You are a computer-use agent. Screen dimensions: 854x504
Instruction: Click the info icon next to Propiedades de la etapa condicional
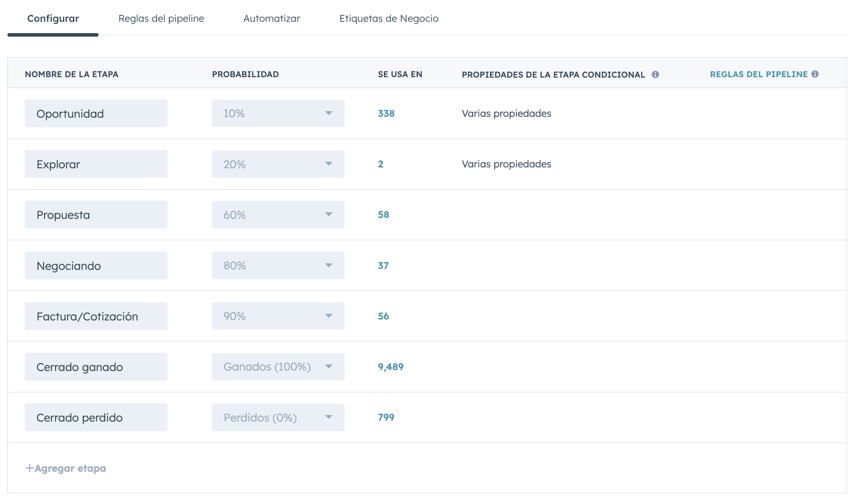click(656, 74)
